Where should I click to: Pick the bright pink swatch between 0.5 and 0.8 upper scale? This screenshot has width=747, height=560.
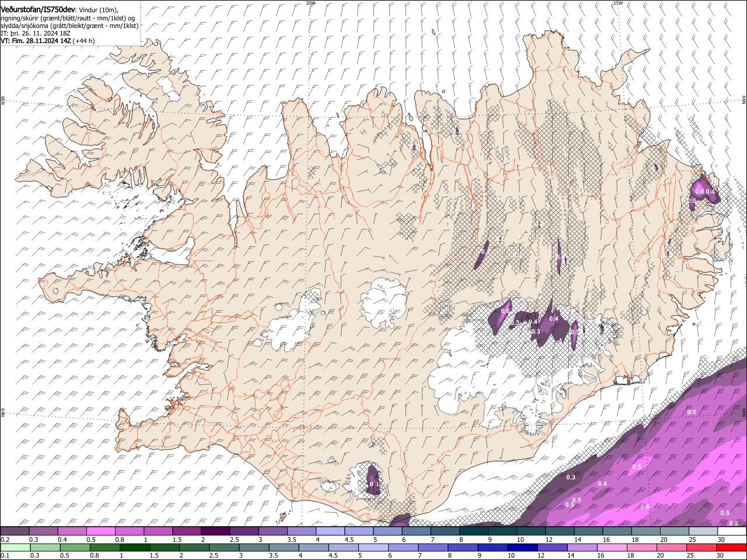pos(100,531)
